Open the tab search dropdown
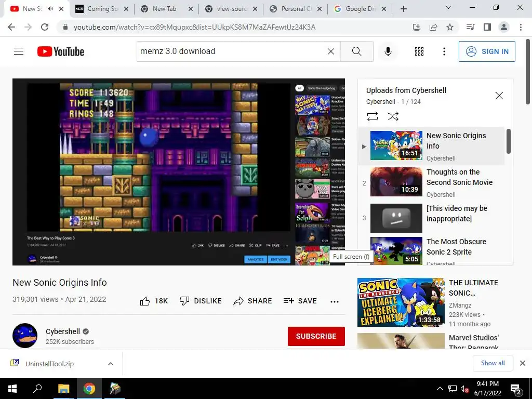Image resolution: width=532 pixels, height=399 pixels. (x=448, y=7)
